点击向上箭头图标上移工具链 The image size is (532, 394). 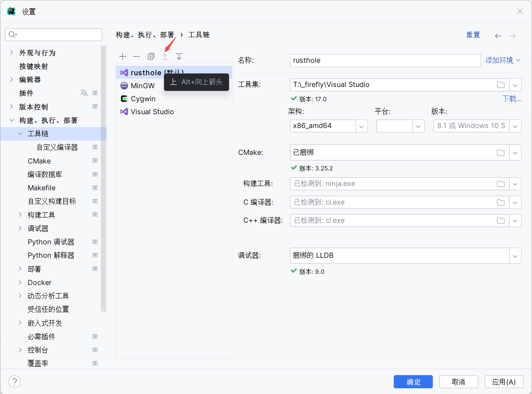coord(165,56)
